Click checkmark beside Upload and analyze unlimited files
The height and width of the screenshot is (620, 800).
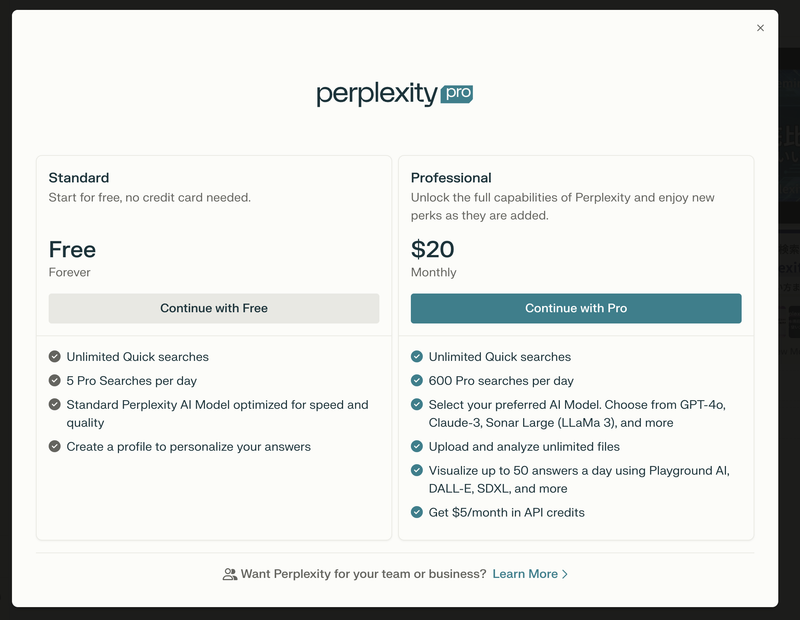pyautogui.click(x=417, y=447)
